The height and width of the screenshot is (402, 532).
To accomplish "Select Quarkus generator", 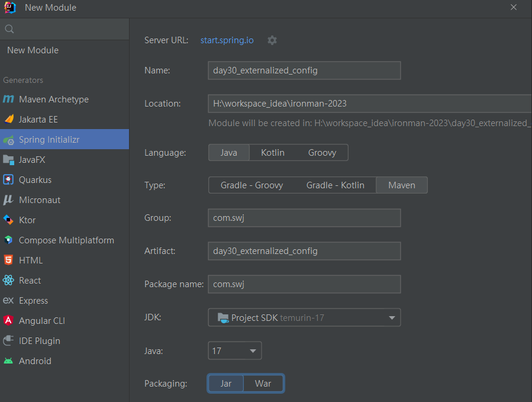I will click(x=65, y=179).
